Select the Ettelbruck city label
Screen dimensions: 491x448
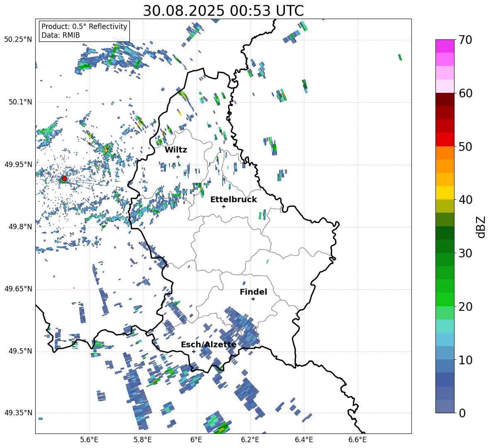click(233, 200)
